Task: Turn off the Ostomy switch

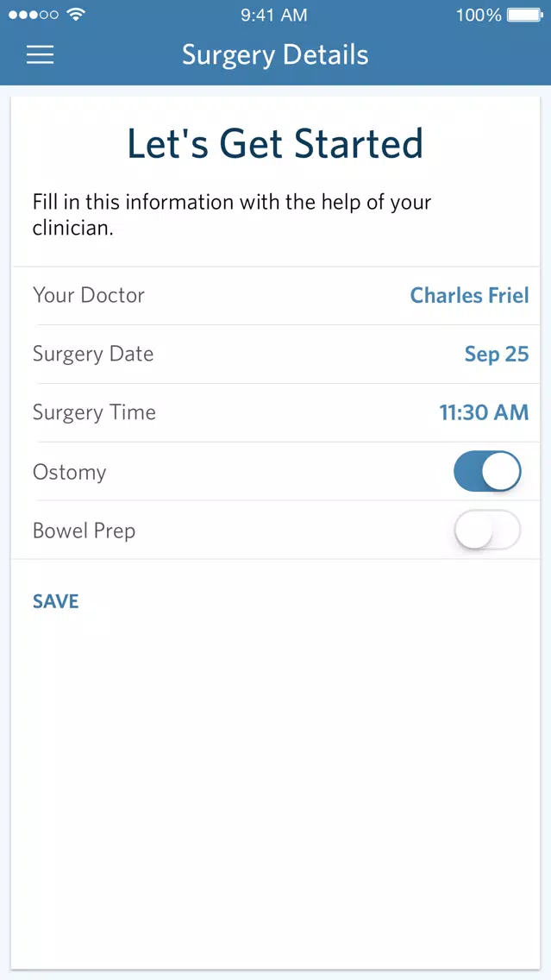Action: point(487,471)
